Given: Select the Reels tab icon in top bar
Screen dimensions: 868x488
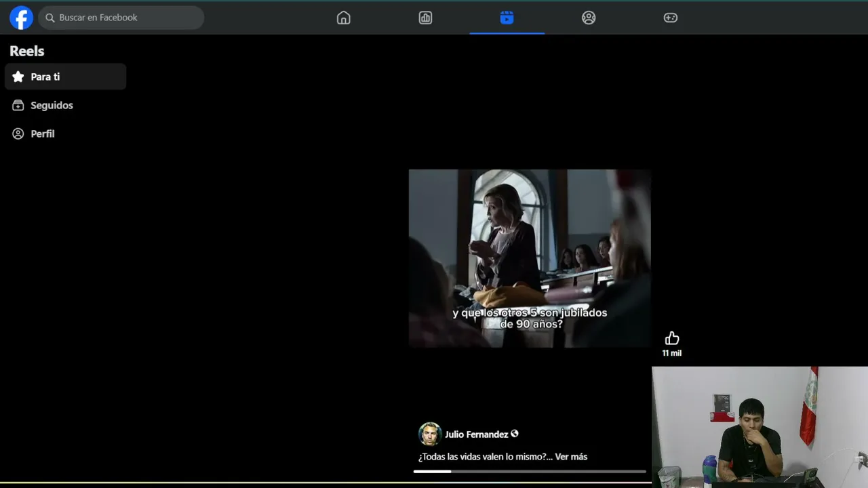Looking at the screenshot, I should (507, 18).
